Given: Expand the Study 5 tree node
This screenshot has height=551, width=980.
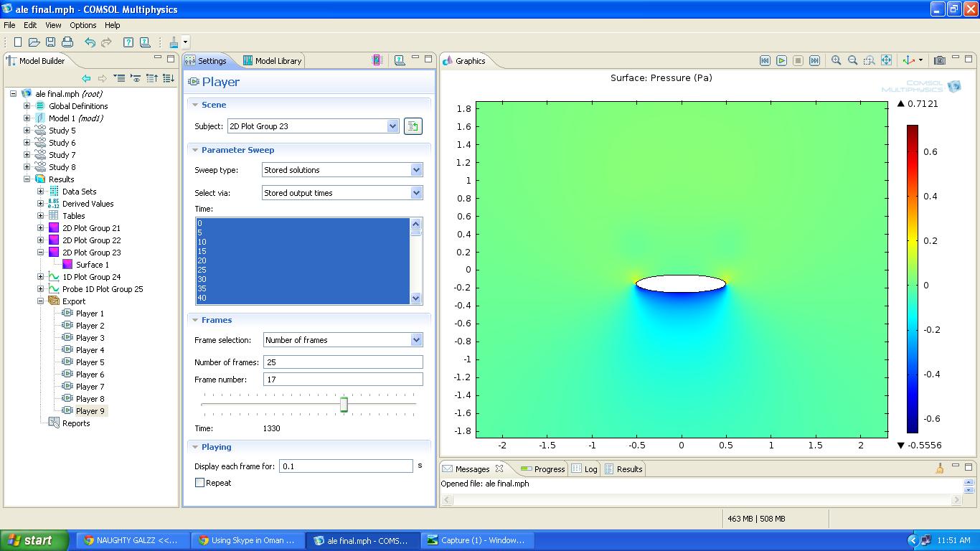Looking at the screenshot, I should pos(27,131).
